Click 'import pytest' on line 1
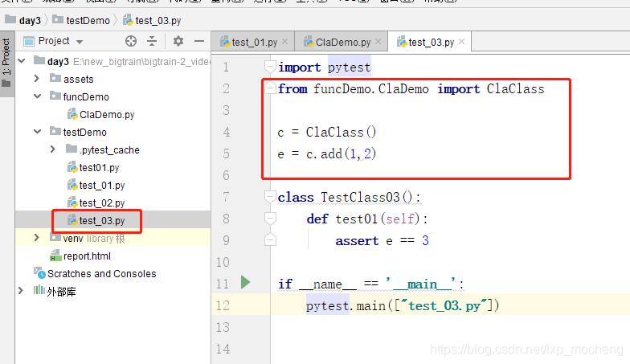 [x=325, y=67]
